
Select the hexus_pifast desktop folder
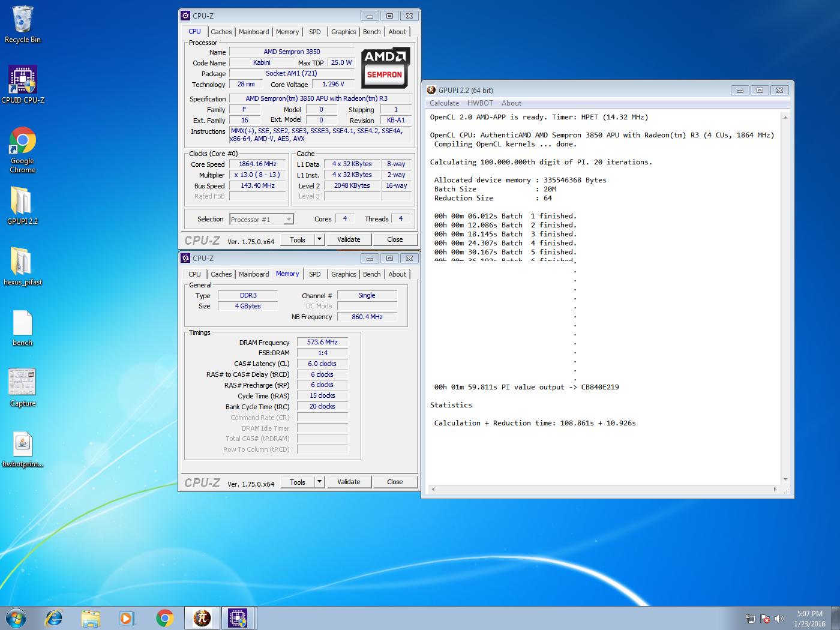point(23,266)
